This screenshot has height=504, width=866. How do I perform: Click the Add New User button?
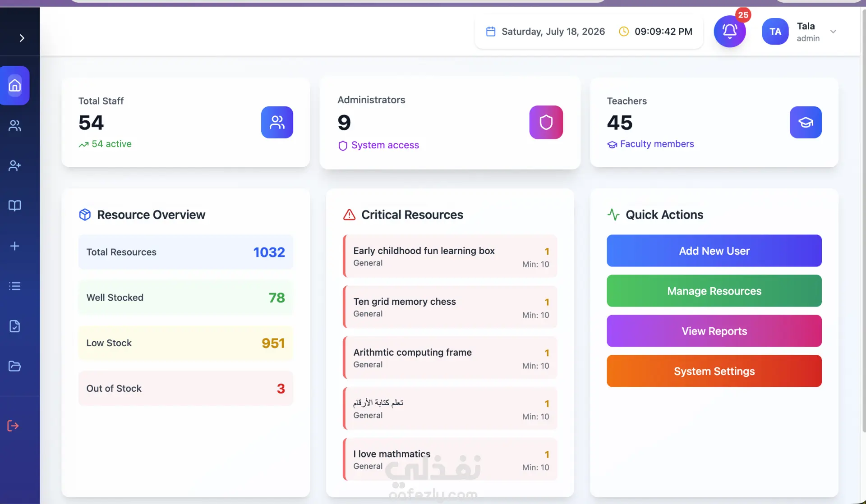[x=714, y=251]
